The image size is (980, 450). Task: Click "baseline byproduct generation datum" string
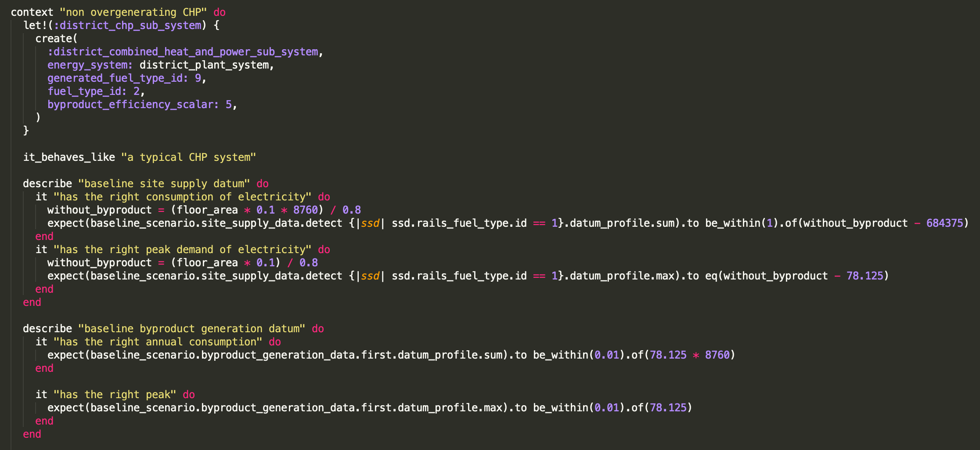pos(192,329)
